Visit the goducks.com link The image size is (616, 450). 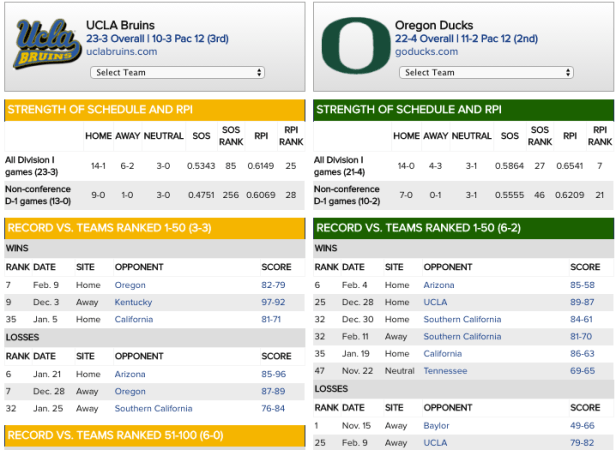pyautogui.click(x=418, y=51)
